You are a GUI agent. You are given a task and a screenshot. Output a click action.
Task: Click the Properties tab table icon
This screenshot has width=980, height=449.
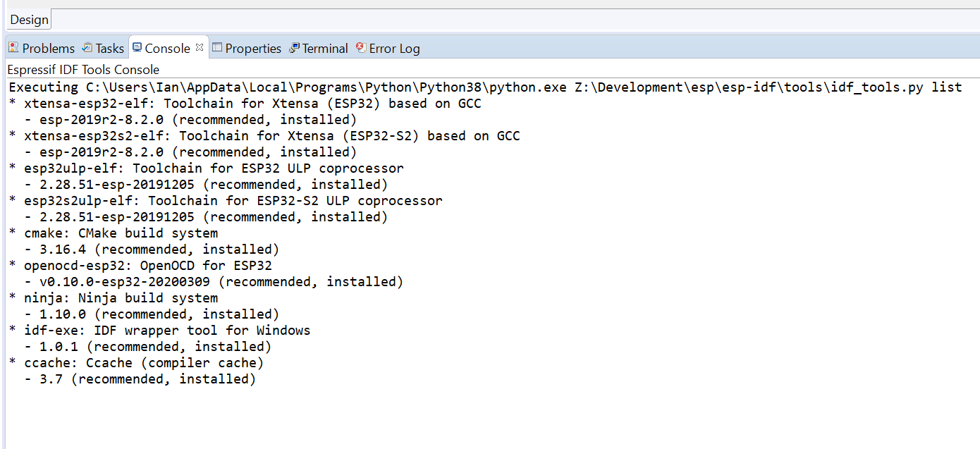tap(219, 47)
